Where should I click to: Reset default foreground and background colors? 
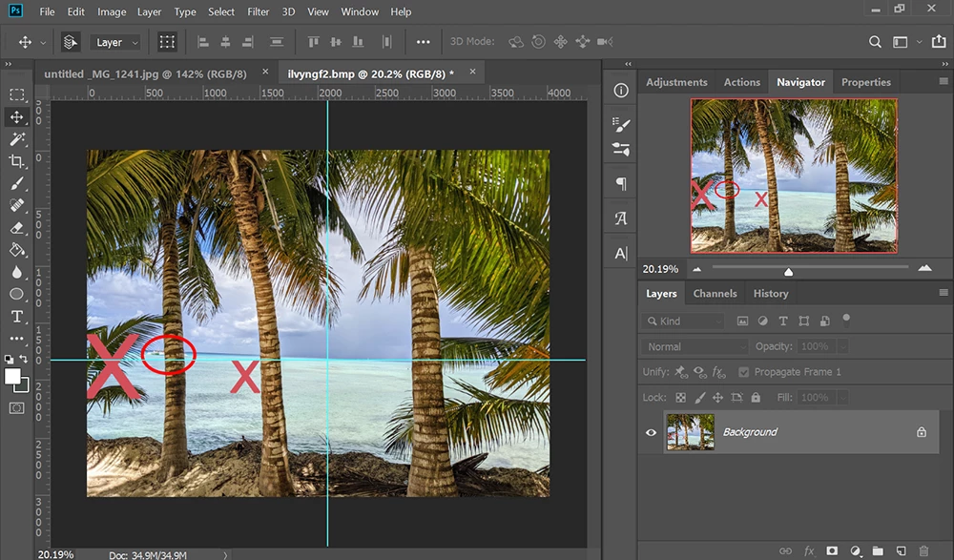pyautogui.click(x=9, y=359)
